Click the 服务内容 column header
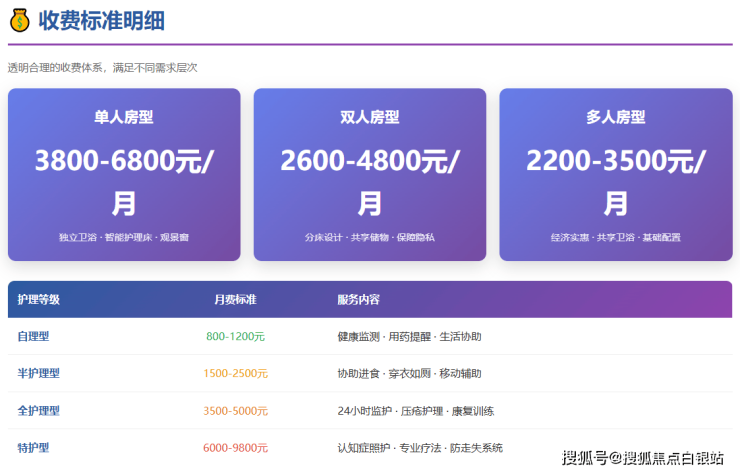This screenshot has height=474, width=740. coord(358,299)
